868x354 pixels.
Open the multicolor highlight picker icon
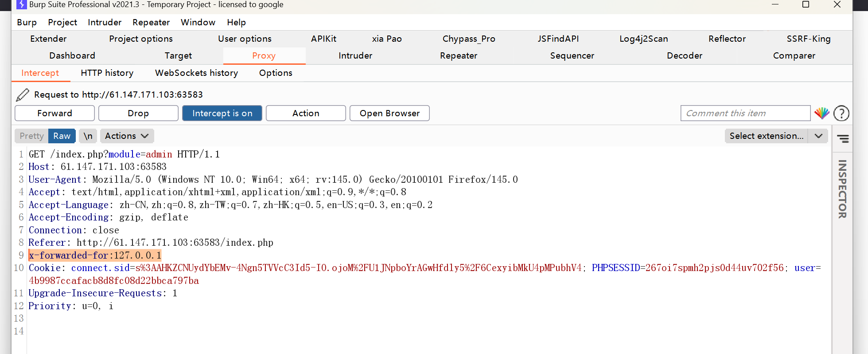click(822, 113)
